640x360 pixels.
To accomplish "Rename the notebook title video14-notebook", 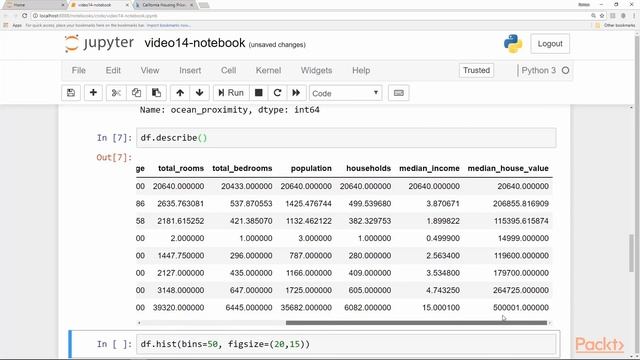I will [x=195, y=43].
